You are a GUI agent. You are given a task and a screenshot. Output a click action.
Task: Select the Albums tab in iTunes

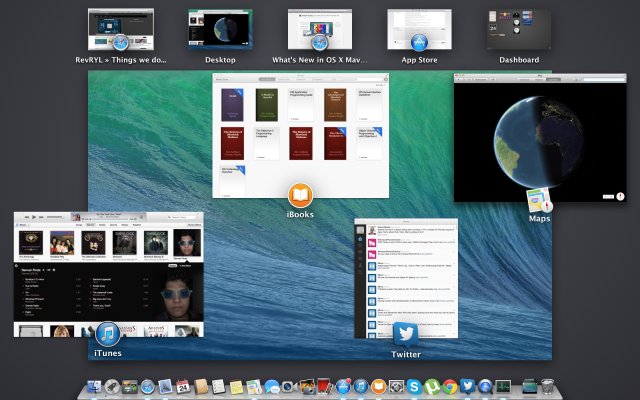(x=91, y=225)
